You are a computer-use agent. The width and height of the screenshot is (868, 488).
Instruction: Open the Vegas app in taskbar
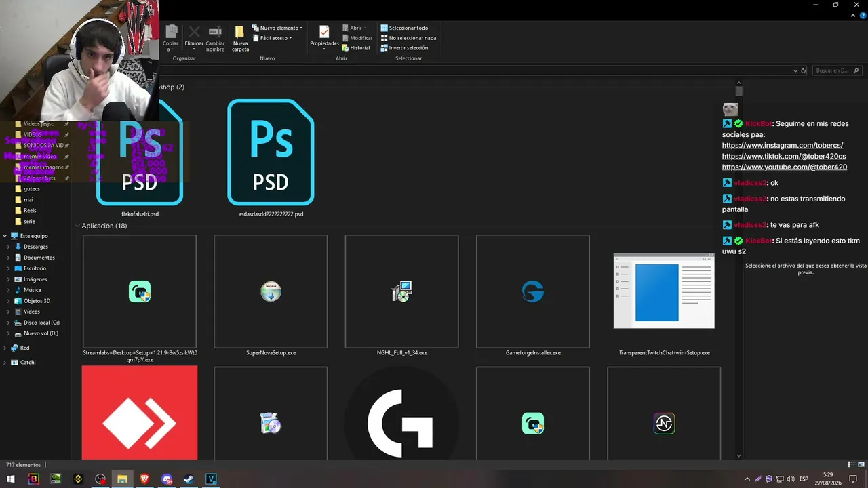coord(212,479)
